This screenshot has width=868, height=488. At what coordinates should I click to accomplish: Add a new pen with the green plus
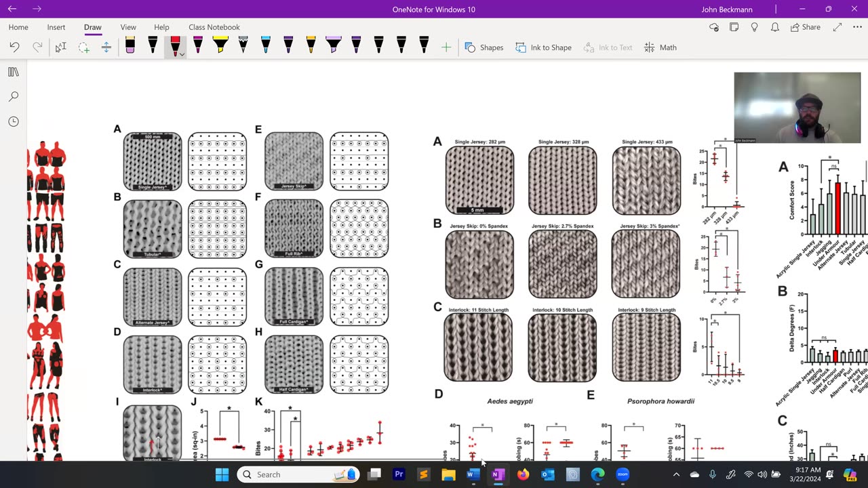pyautogui.click(x=446, y=47)
